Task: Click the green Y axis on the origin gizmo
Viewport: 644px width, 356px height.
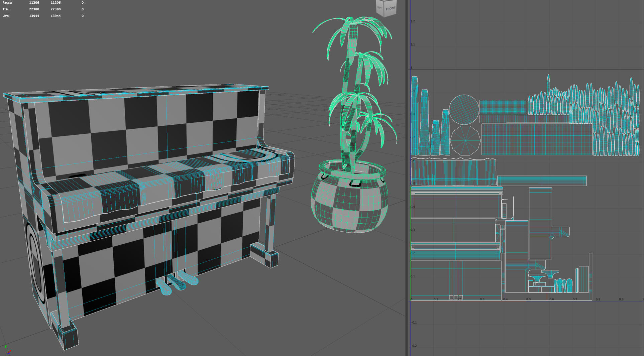Action: [x=6, y=346]
